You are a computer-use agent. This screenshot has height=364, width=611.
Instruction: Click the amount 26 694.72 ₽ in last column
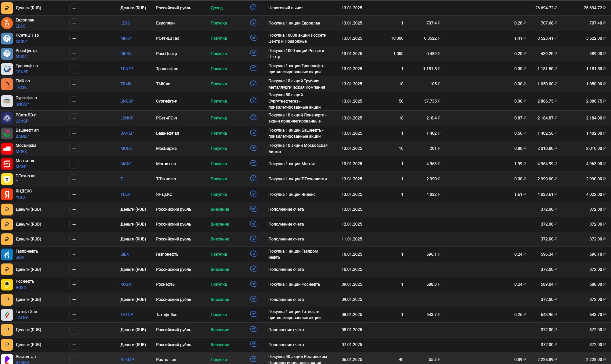click(x=595, y=8)
